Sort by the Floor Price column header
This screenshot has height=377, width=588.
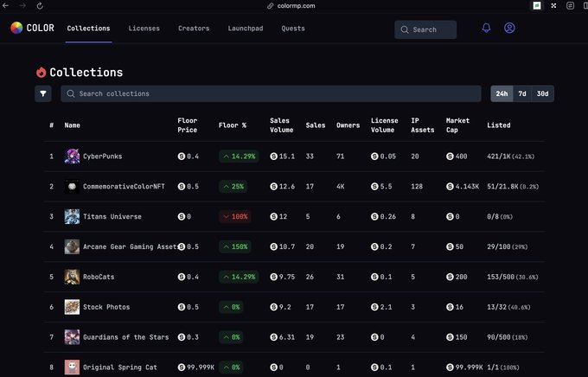[188, 125]
